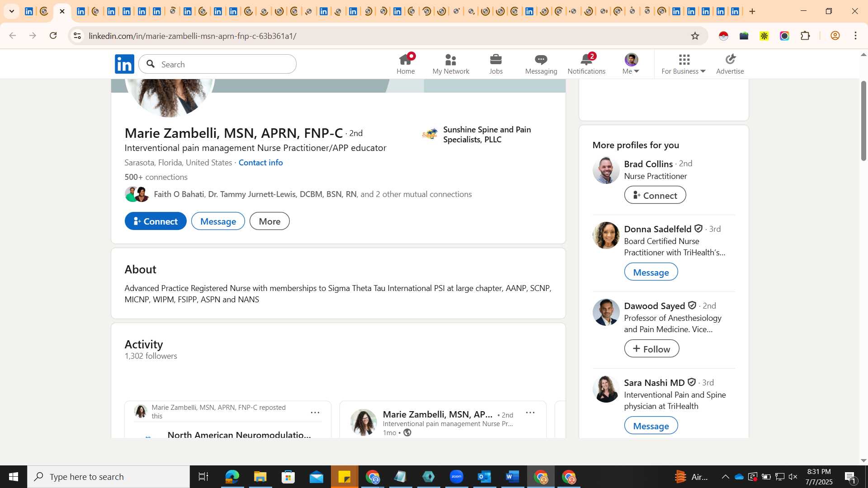Expand the Me profile menu
The width and height of the screenshot is (868, 488).
click(x=631, y=64)
